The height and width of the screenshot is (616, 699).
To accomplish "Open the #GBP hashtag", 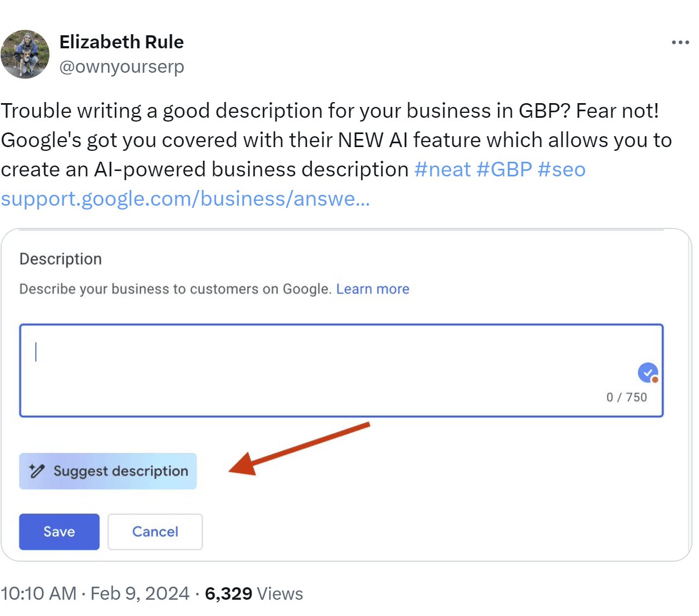I will tap(504, 169).
